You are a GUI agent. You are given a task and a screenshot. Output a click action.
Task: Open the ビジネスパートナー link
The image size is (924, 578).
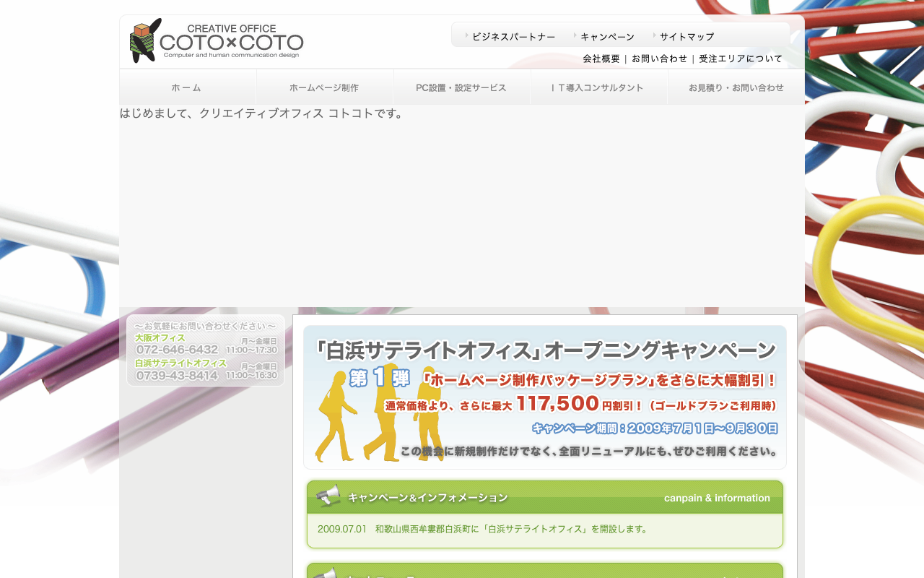click(513, 36)
